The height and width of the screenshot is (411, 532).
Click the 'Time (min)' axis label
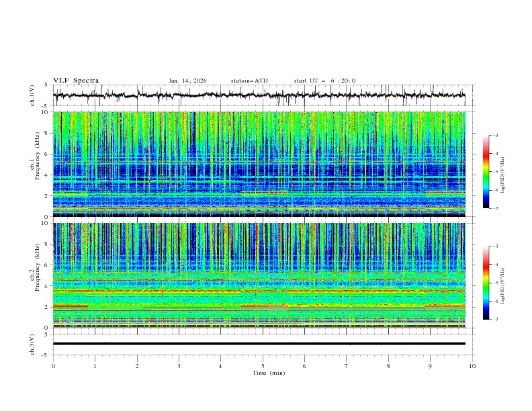[x=269, y=373]
